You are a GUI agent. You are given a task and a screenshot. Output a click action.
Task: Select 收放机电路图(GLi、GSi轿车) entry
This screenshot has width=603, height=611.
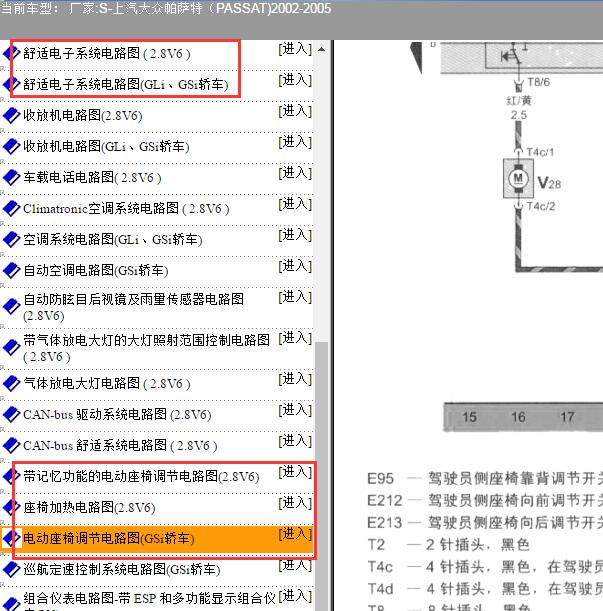click(x=106, y=147)
